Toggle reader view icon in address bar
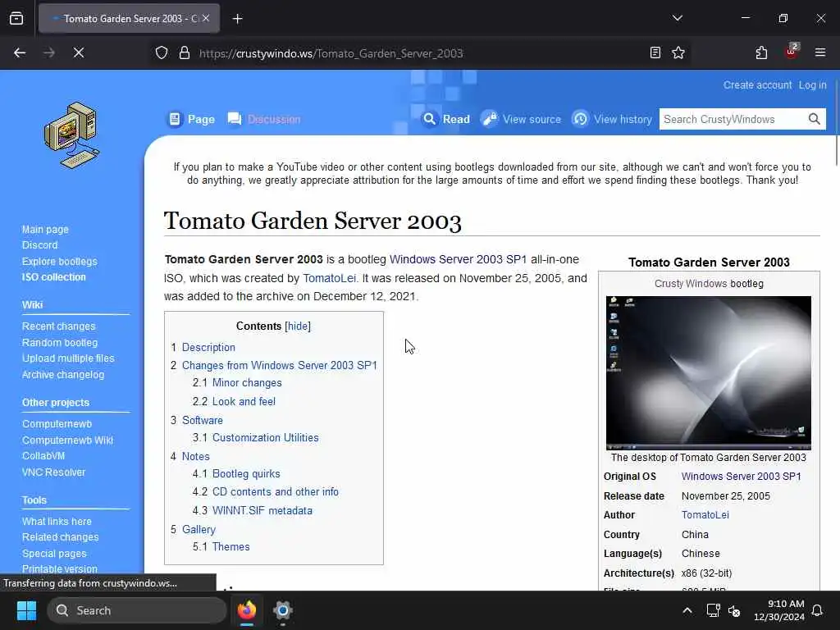Viewport: 840px width, 630px height. pyautogui.click(x=655, y=52)
